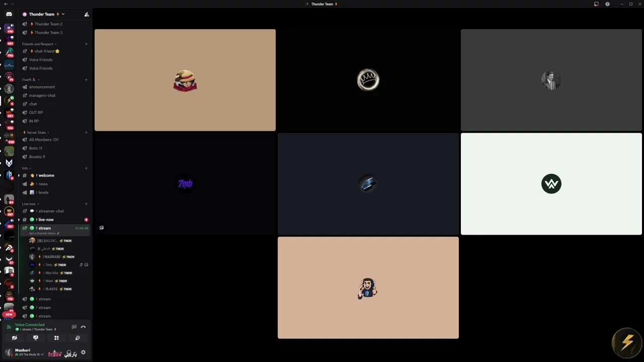Screen dimensions: 644x362
Task: Go back using the title bar arrow
Action: [6, 4]
